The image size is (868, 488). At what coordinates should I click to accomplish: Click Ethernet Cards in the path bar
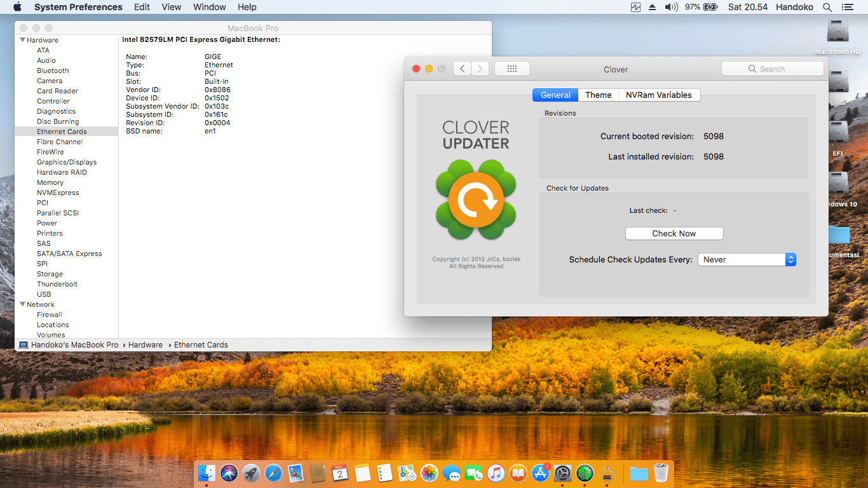(x=201, y=344)
